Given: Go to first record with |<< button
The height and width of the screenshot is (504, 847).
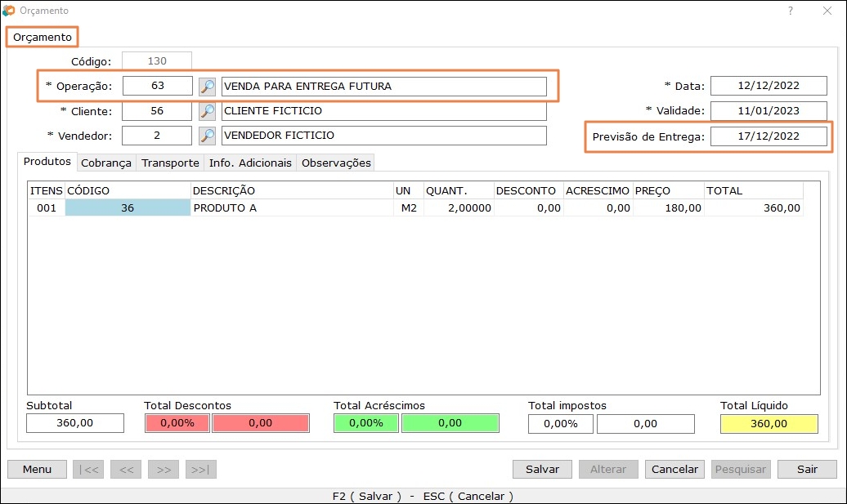Looking at the screenshot, I should [88, 470].
